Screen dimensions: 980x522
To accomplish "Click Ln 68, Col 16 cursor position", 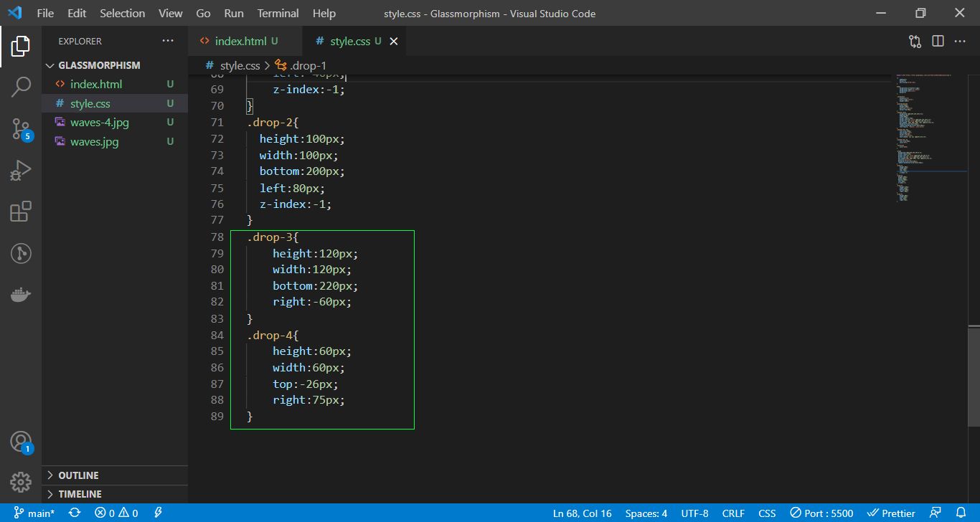I will click(583, 513).
